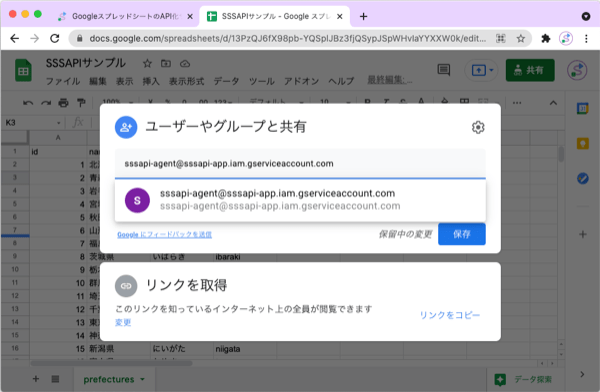Open Google Tasks side panel icon
600x392 pixels.
point(582,178)
